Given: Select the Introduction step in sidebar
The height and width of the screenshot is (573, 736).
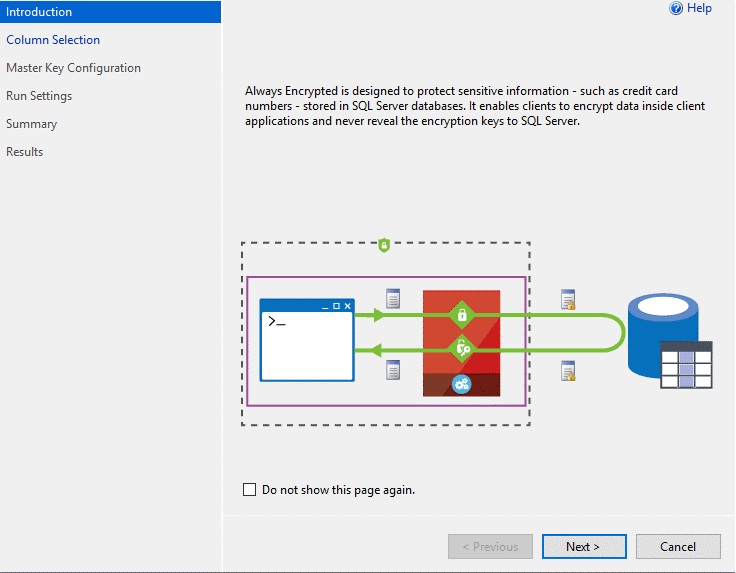Looking at the screenshot, I should (110, 12).
